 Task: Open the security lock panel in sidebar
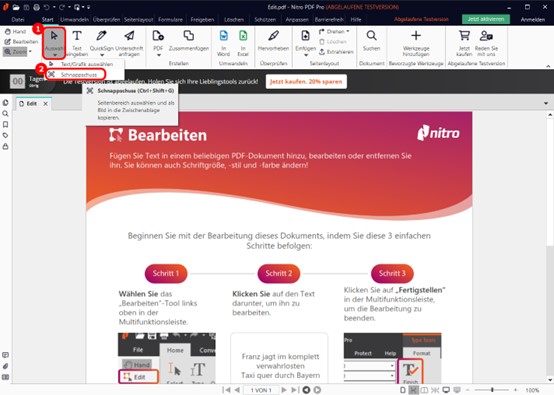coord(5,146)
